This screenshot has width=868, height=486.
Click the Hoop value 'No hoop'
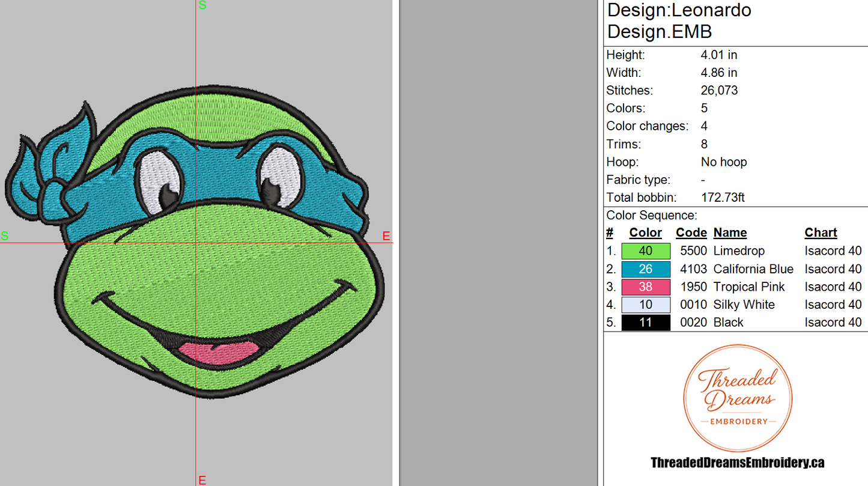[x=724, y=162]
